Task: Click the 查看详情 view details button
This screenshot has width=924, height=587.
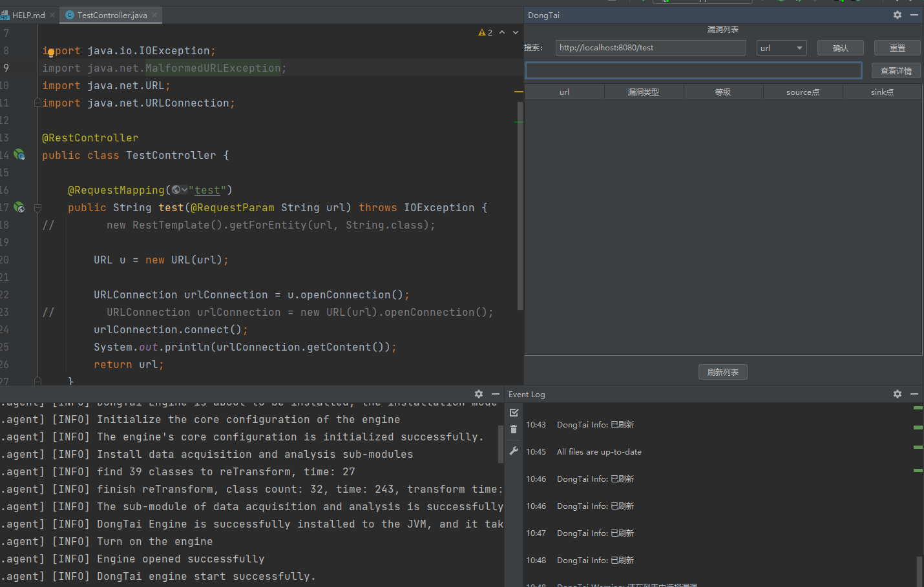Action: pyautogui.click(x=896, y=70)
